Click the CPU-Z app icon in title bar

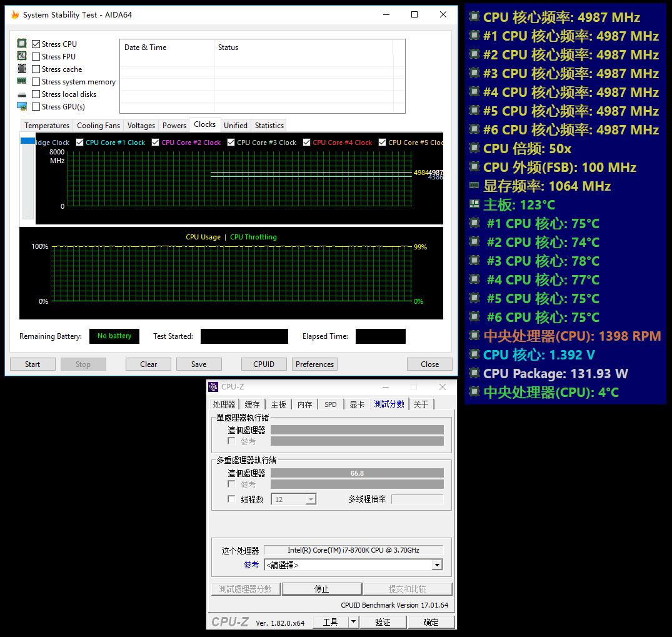point(213,387)
